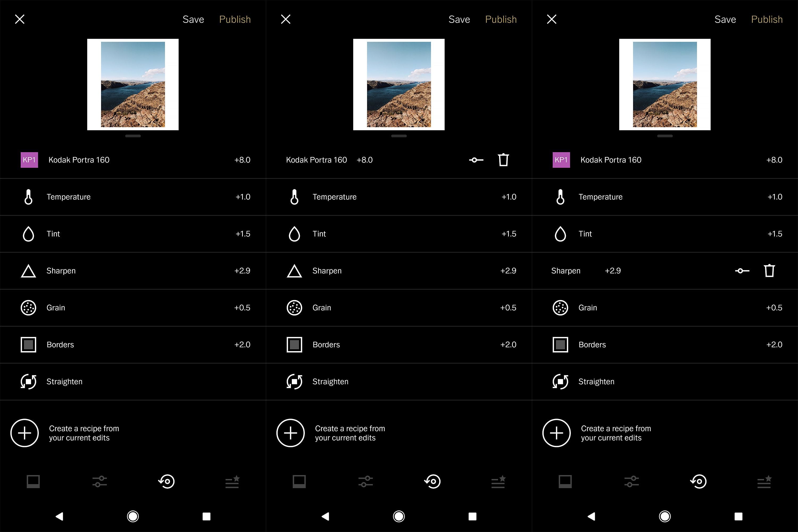Select Borders icon in middle panel
The width and height of the screenshot is (798, 532).
click(x=294, y=345)
